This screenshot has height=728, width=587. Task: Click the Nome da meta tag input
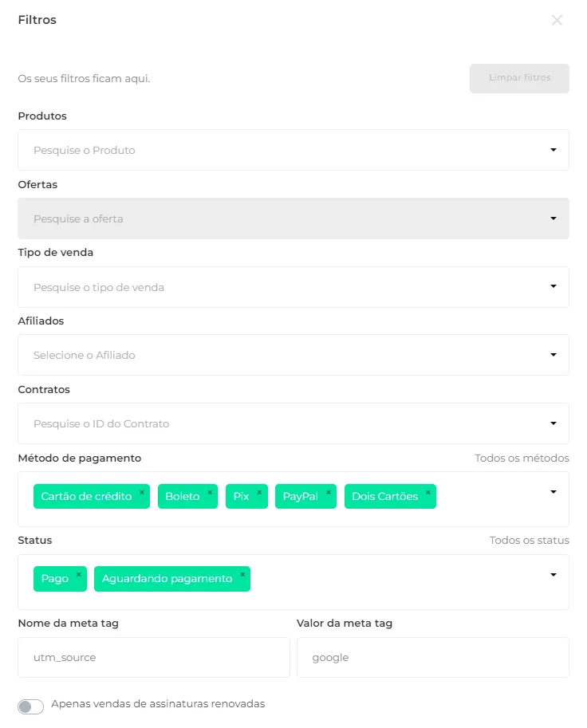point(154,657)
